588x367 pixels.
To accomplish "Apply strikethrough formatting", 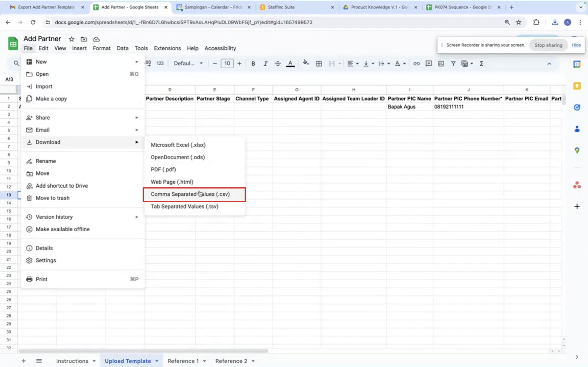I will pyautogui.click(x=278, y=64).
